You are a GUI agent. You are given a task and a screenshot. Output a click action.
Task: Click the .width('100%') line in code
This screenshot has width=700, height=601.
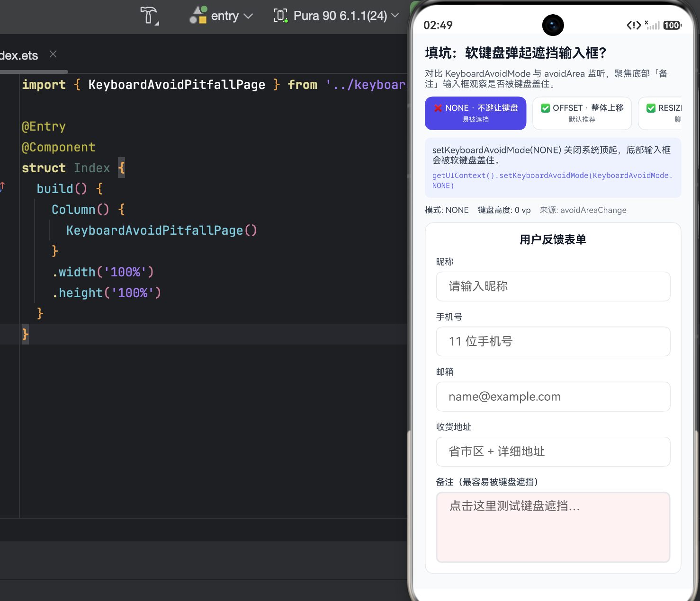[103, 272]
